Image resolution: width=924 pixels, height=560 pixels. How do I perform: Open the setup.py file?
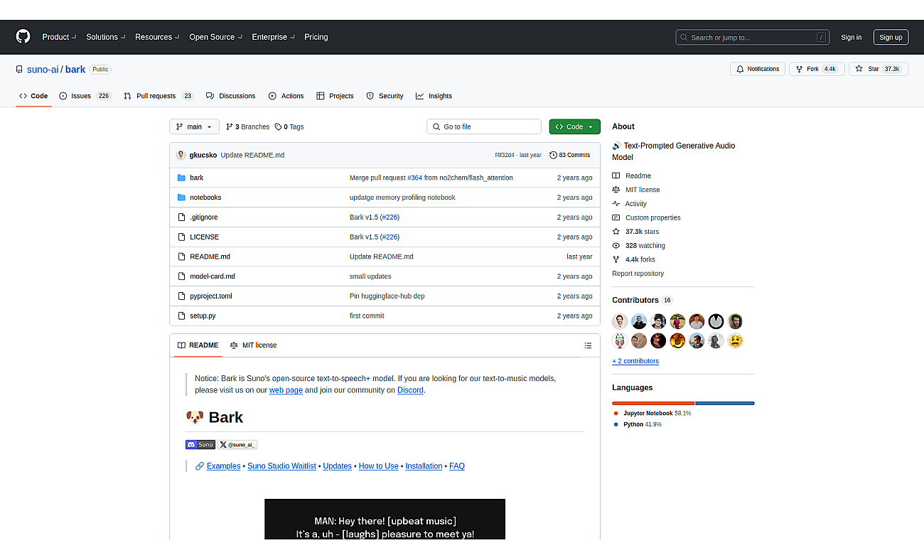[203, 316]
